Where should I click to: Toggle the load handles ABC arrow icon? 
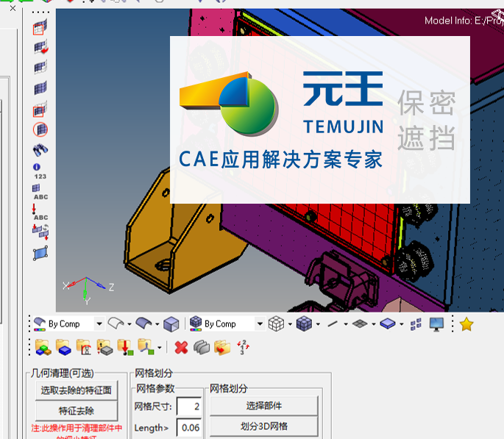pos(40,213)
